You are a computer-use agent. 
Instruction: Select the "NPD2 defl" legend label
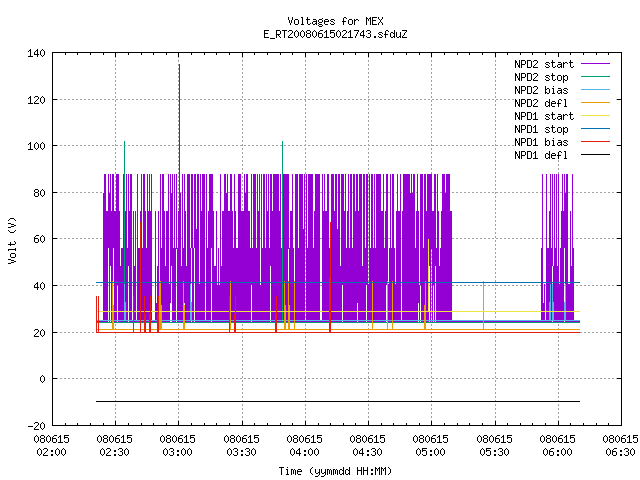541,103
